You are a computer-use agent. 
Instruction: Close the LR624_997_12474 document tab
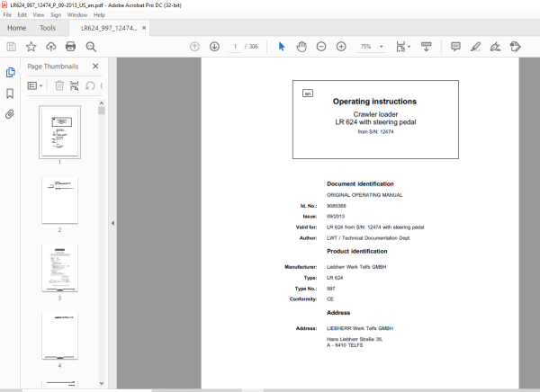point(144,28)
